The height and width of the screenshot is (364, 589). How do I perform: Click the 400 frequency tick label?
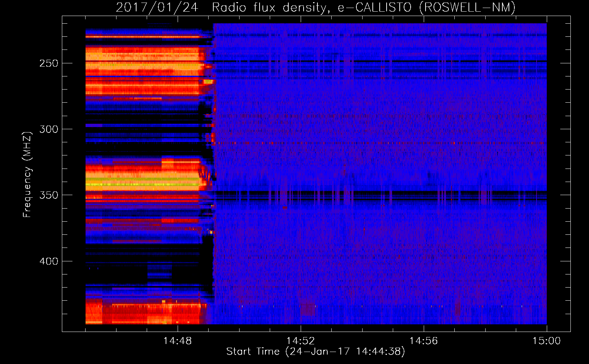click(x=49, y=261)
